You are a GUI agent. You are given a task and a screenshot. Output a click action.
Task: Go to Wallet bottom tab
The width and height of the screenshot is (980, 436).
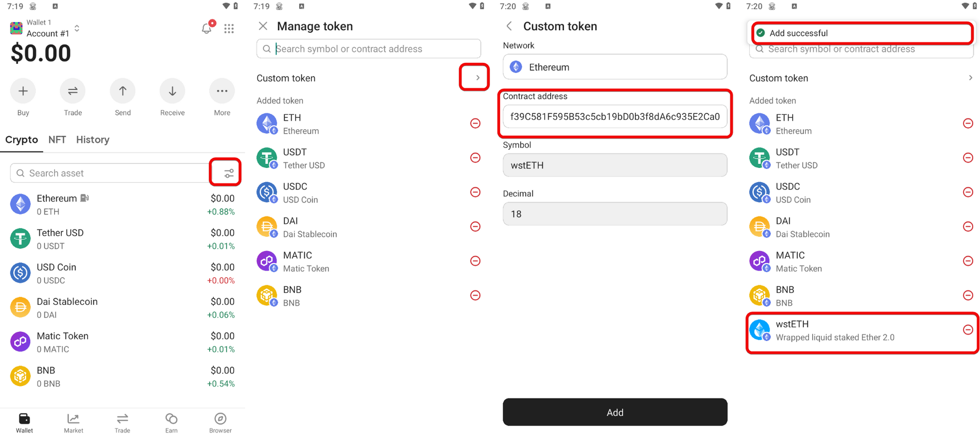click(24, 423)
